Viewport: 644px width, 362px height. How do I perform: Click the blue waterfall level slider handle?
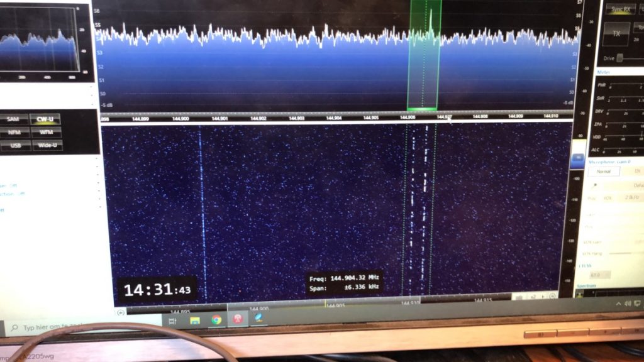pos(579,158)
